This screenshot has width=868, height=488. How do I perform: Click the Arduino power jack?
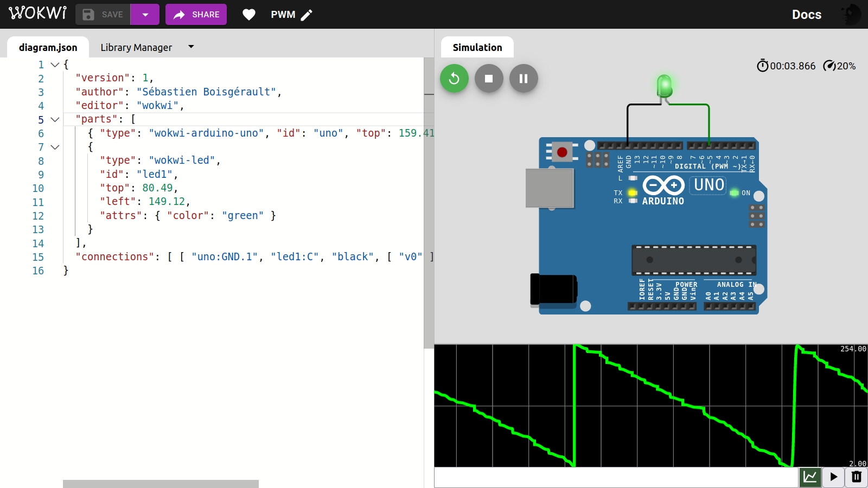coord(553,289)
